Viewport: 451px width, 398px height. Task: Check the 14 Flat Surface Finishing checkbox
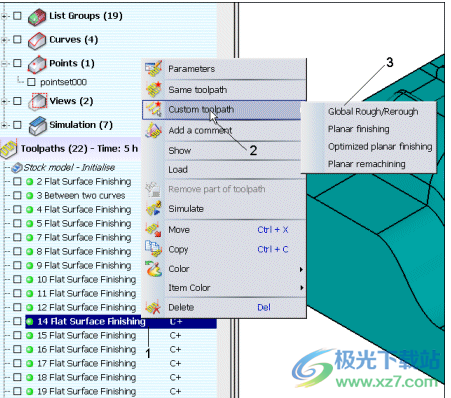17,322
